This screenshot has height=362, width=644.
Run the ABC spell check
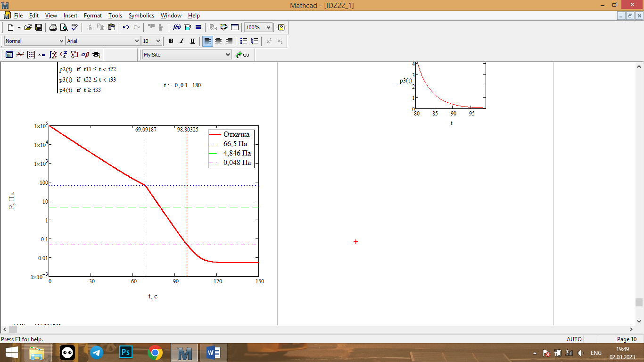(x=75, y=27)
